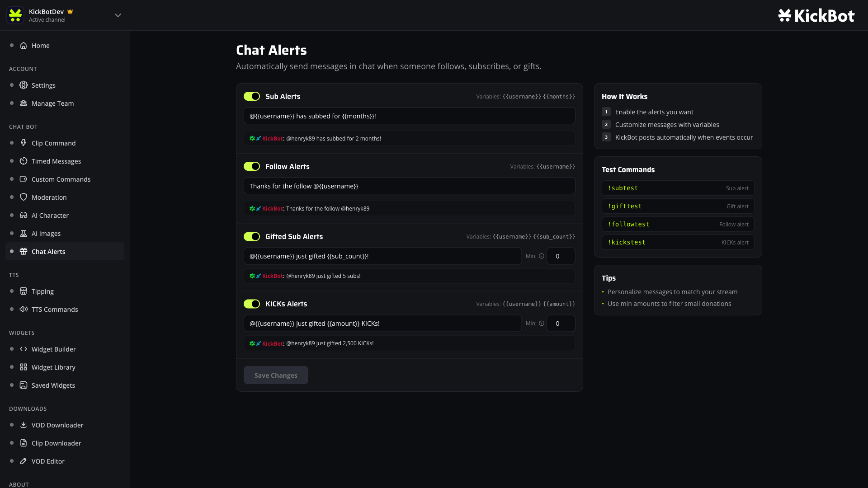Click the Widget Library grid icon
The height and width of the screenshot is (488, 868).
pos(24,367)
